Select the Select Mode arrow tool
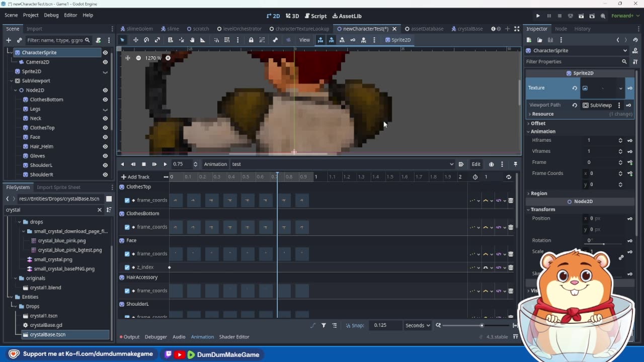This screenshot has width=644, height=362. click(122, 40)
